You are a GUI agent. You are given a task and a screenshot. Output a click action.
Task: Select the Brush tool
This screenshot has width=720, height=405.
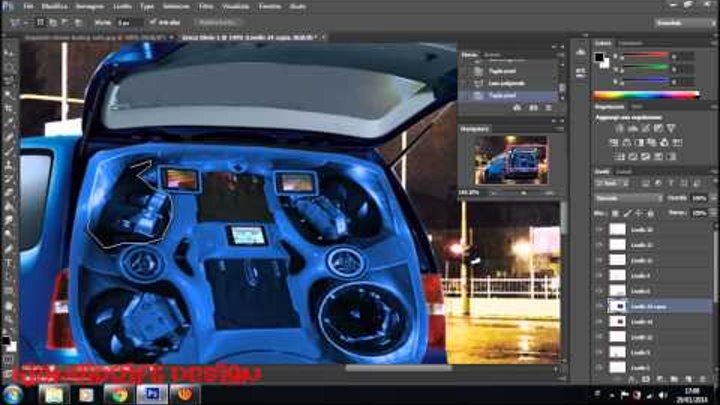pyautogui.click(x=9, y=151)
